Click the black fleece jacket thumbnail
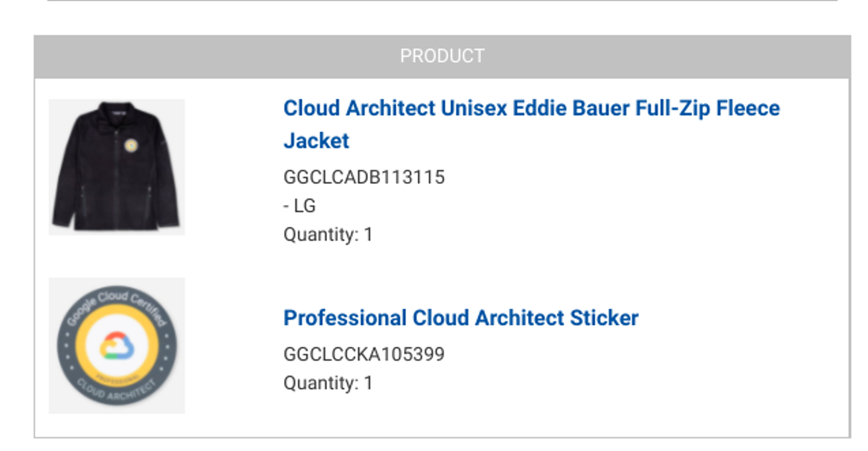This screenshot has width=868, height=451. coord(116,167)
